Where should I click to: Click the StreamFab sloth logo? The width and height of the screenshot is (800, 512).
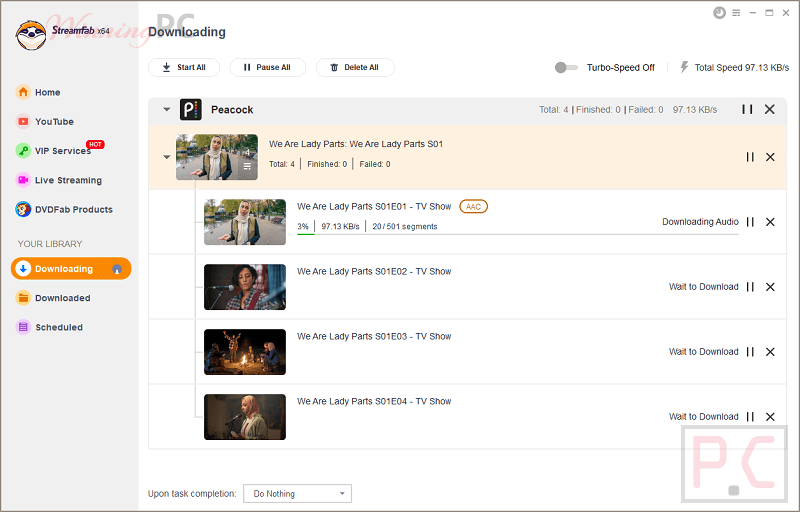coord(31,35)
